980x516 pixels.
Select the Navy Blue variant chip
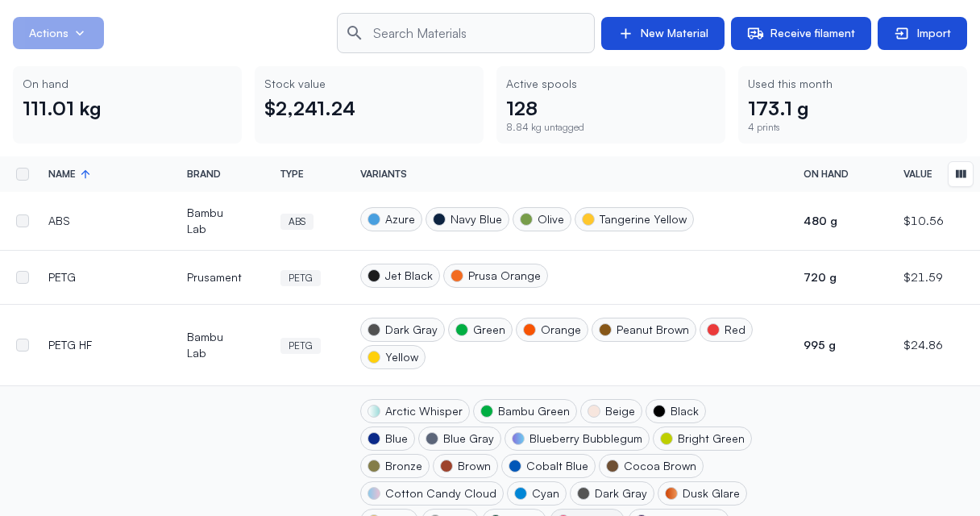coord(467,219)
